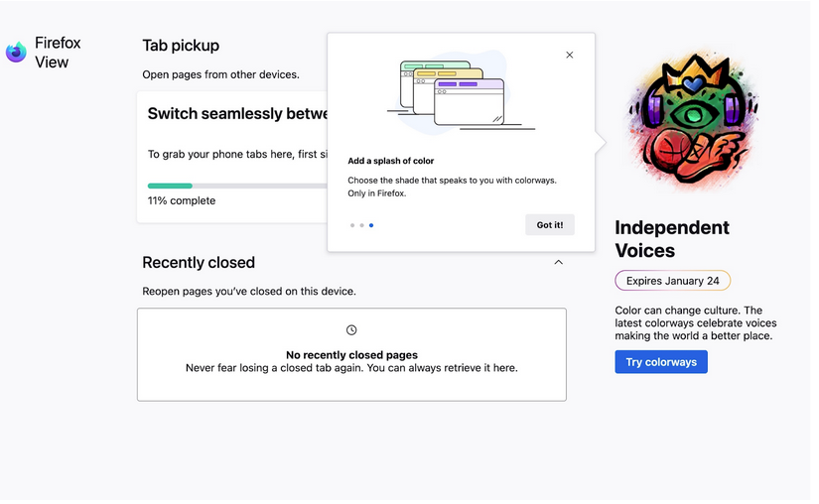Click Never fear losing a closed tab text
Image resolution: width=819 pixels, height=504 pixels.
(351, 368)
